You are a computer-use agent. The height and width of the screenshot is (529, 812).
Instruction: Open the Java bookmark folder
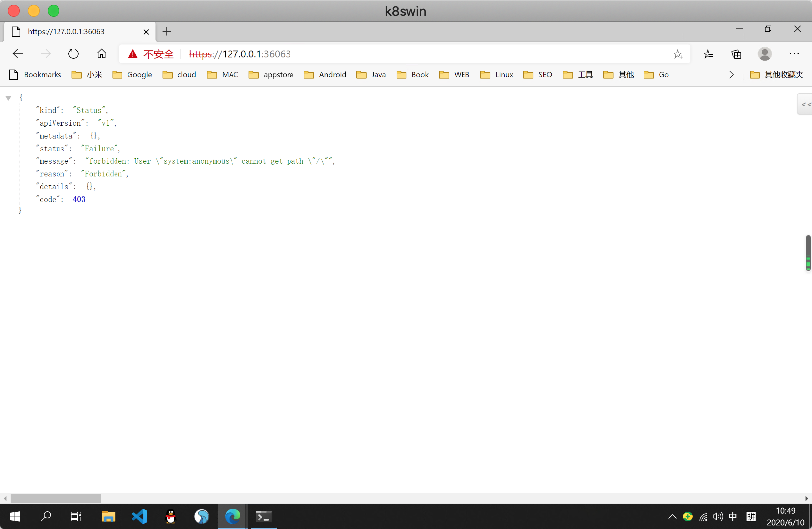pos(371,75)
